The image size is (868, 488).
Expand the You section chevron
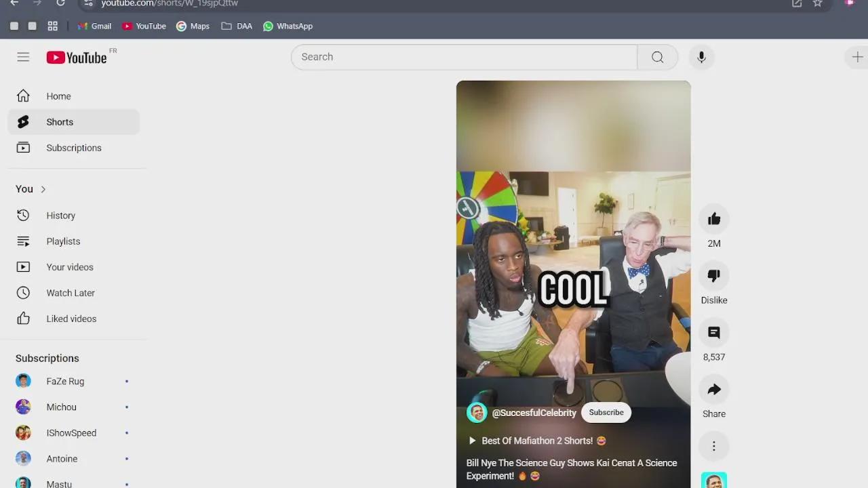coord(43,189)
